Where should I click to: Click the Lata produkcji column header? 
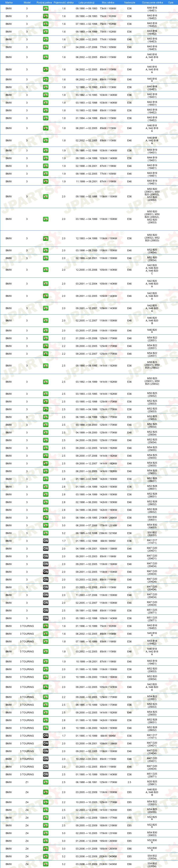tap(86, 2)
